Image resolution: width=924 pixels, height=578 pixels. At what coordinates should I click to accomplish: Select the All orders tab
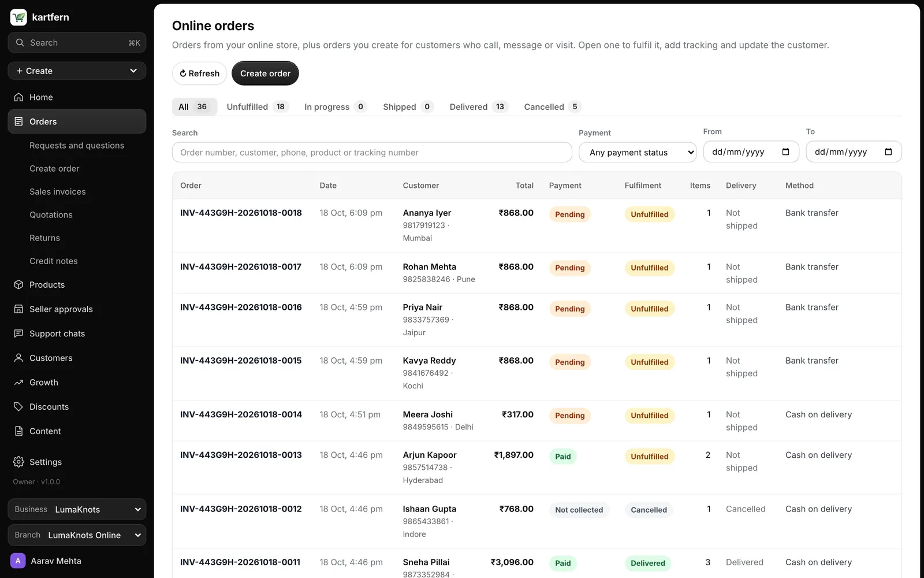click(x=194, y=107)
